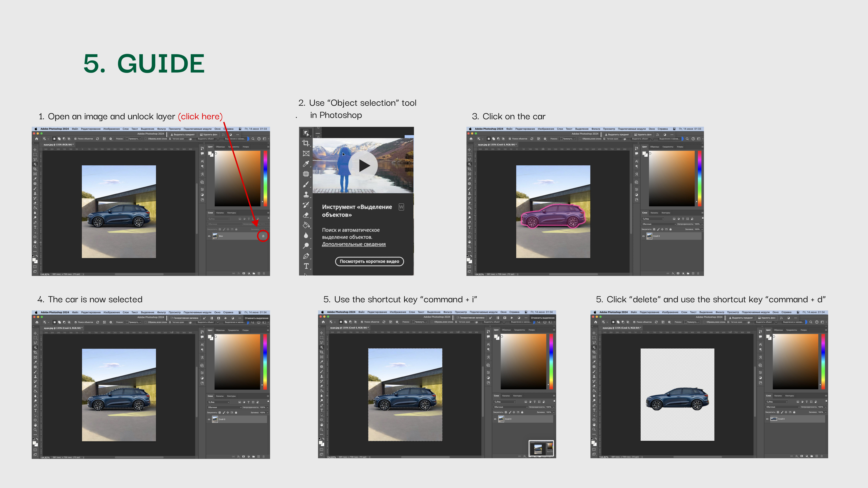Image resolution: width=868 pixels, height=488 pixels.
Task: Select the Type tool in the step 2 toolbar
Action: click(306, 266)
